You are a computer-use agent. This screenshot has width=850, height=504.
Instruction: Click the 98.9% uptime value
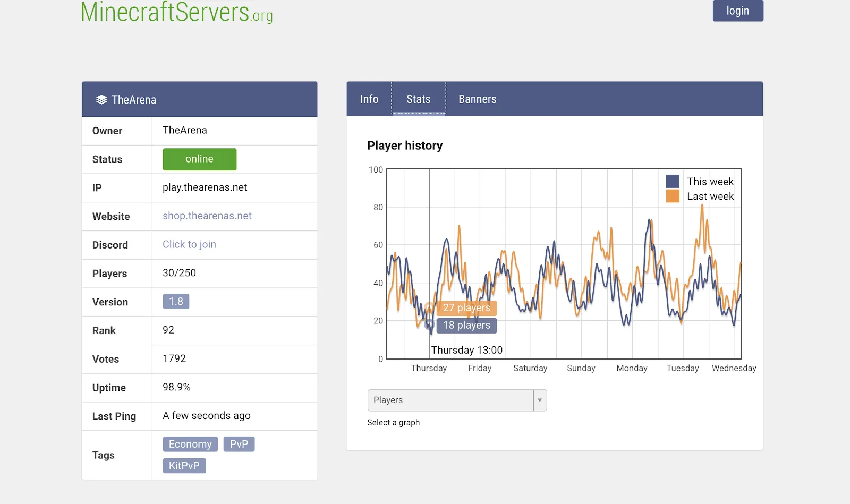click(x=176, y=387)
